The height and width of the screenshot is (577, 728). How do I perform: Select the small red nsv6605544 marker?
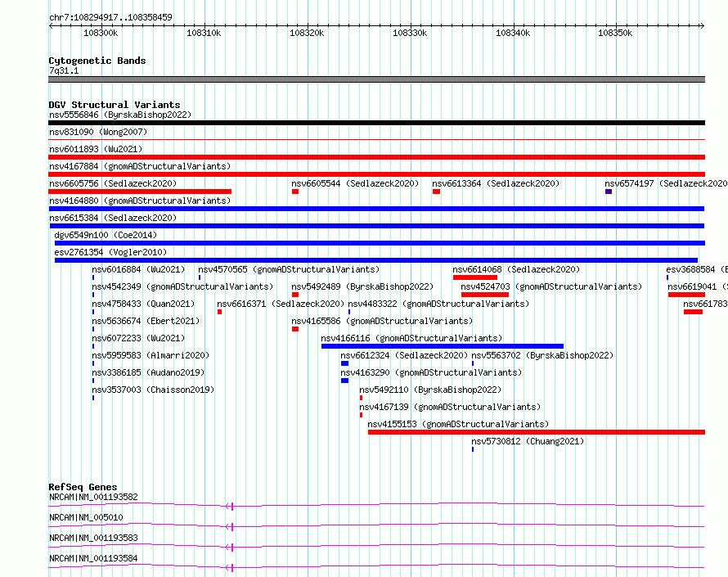tap(295, 192)
